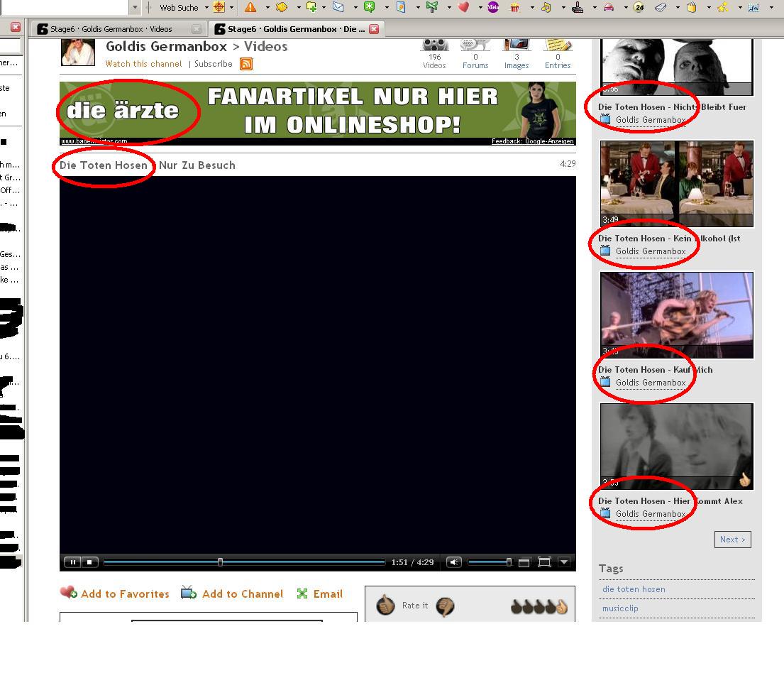
Task: Click the 'Feedback: Google-Anzeigen' link
Action: tap(533, 141)
